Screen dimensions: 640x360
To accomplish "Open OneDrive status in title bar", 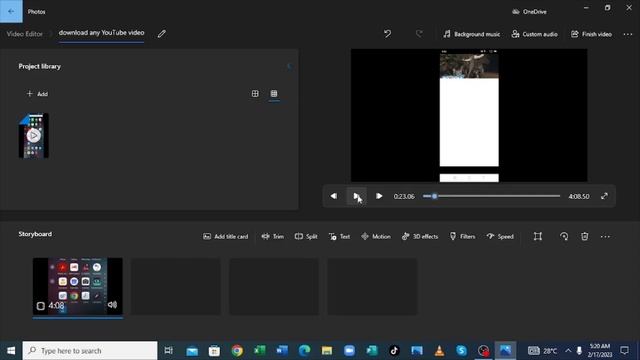I will tap(529, 11).
